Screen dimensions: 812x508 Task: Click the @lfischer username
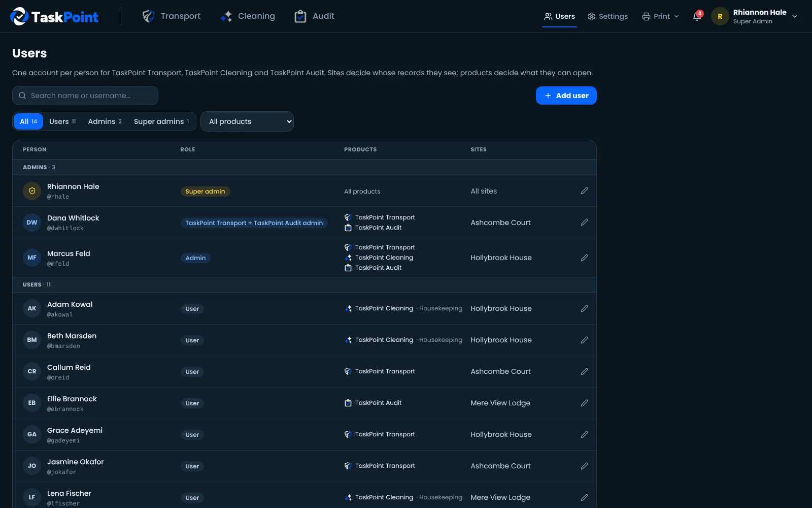[x=63, y=503]
